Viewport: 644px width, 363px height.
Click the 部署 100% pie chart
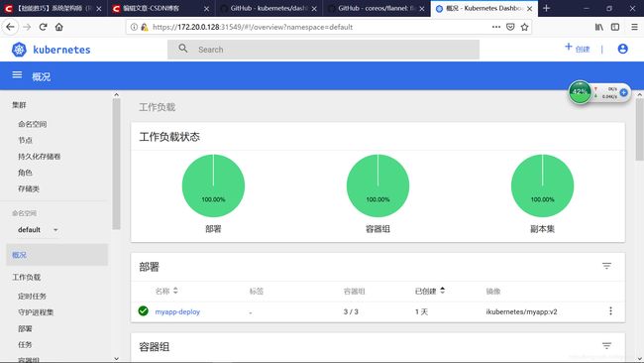click(213, 185)
